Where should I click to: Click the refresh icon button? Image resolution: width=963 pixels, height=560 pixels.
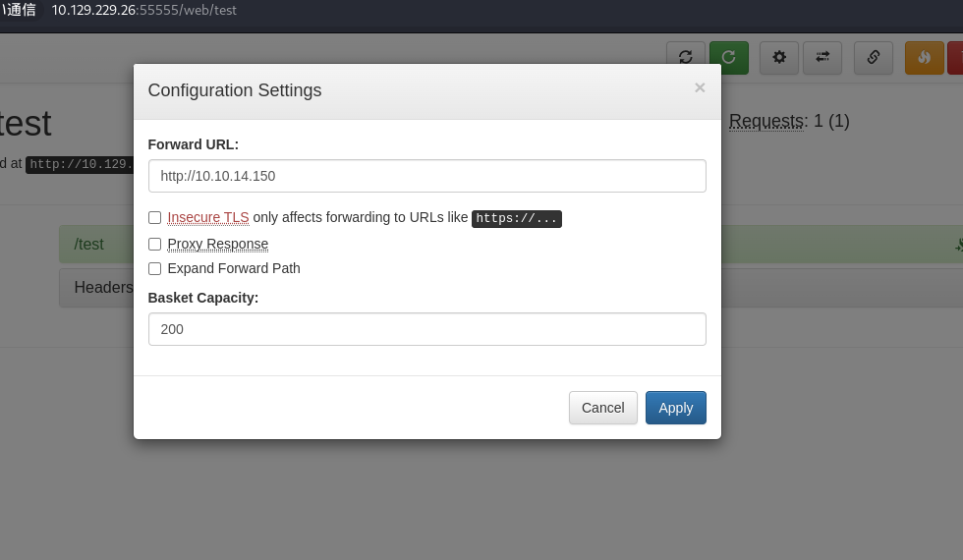pyautogui.click(x=686, y=58)
